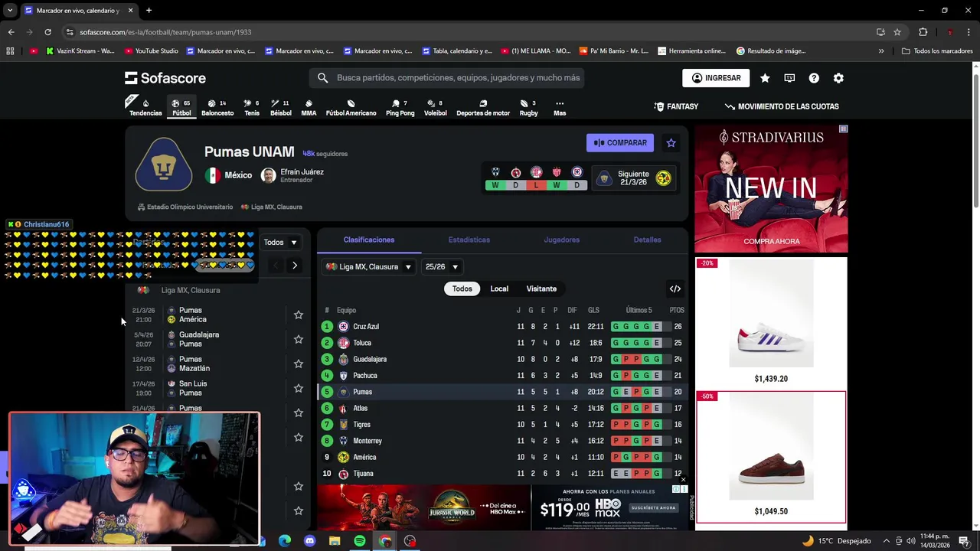Bookmark this page star in address bar
Viewport: 980px width, 551px height.
(x=897, y=32)
